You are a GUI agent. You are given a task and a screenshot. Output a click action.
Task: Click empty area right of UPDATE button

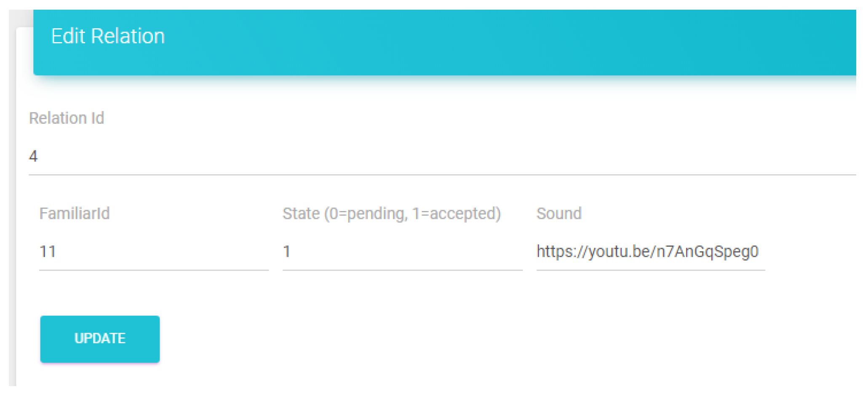click(463, 339)
